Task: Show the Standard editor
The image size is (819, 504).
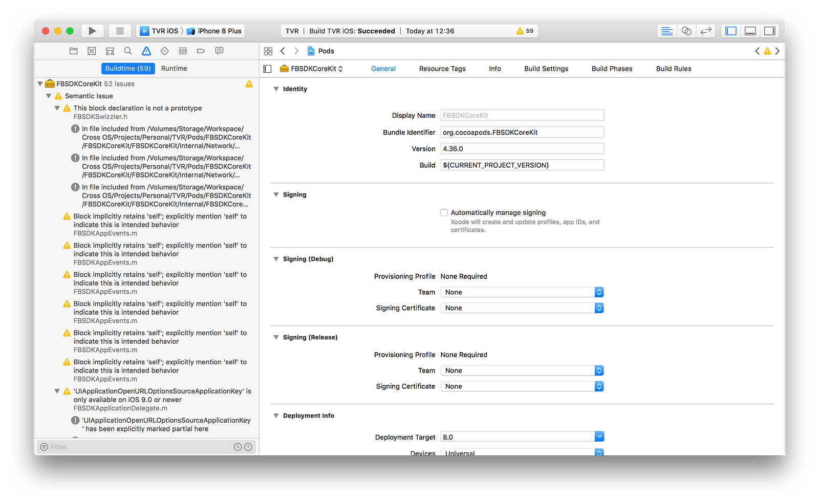Action: (x=667, y=31)
